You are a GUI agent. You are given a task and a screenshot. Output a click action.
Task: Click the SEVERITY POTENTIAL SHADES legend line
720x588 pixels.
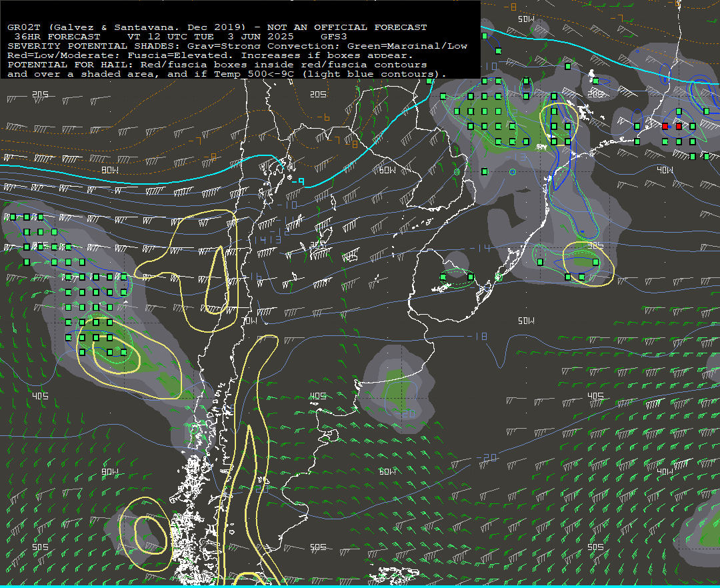(x=237, y=46)
